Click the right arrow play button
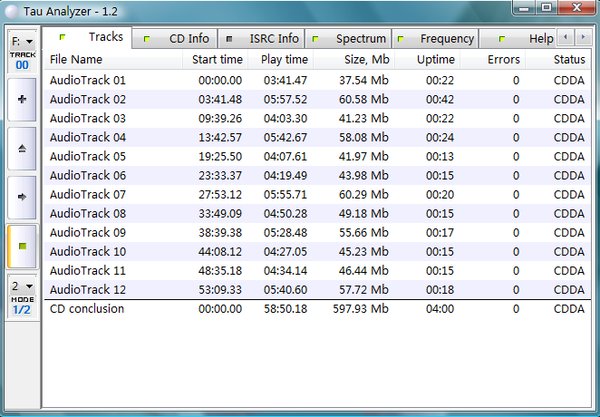 coord(22,197)
